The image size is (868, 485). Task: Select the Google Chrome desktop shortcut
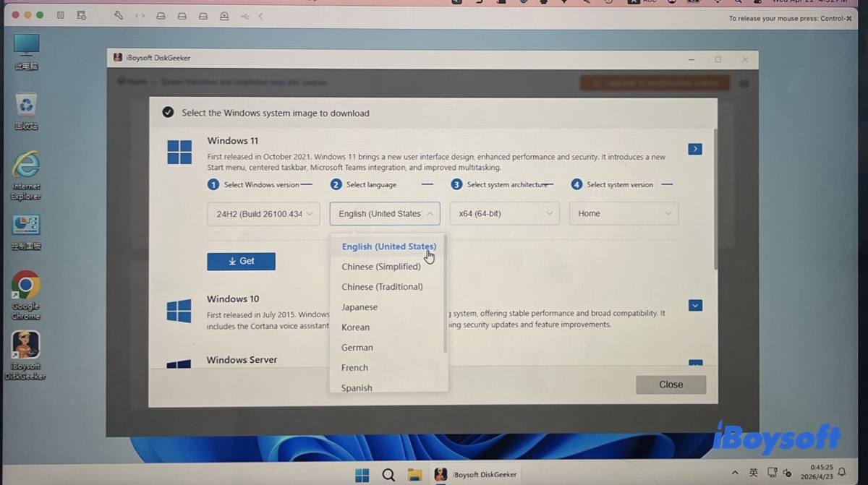(26, 296)
